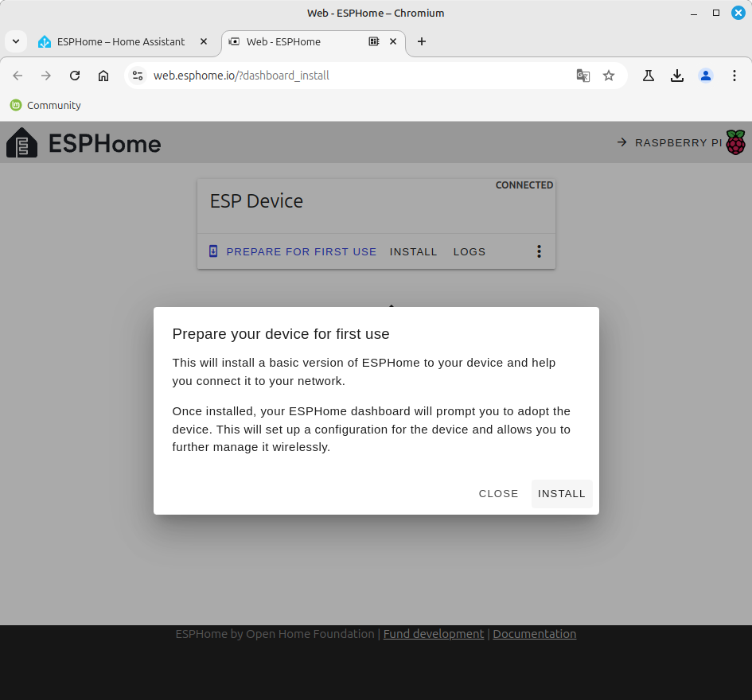Screen dimensions: 752x700
Task: Go forward in browser history
Action: coord(46,76)
